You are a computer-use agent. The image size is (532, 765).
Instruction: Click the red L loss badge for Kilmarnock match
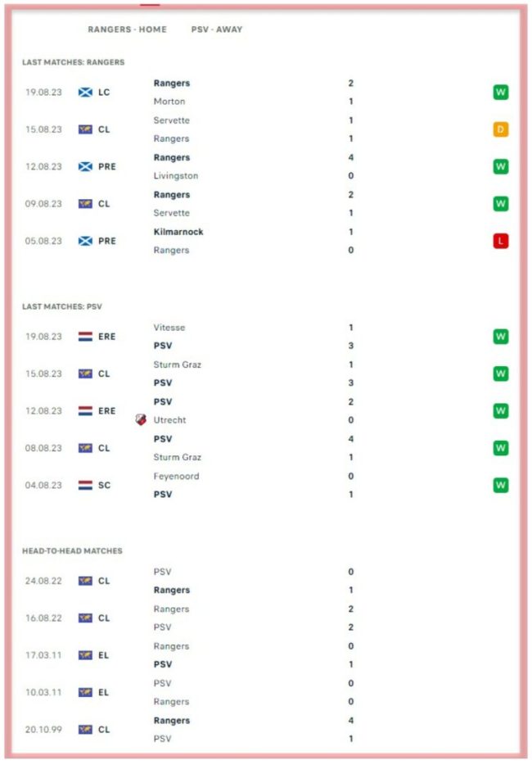point(501,241)
